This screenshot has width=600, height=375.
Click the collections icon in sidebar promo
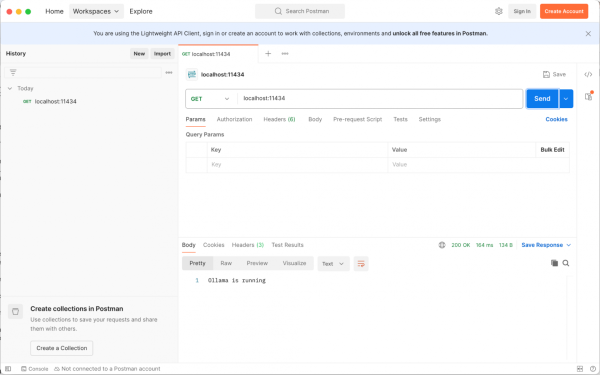click(15, 311)
